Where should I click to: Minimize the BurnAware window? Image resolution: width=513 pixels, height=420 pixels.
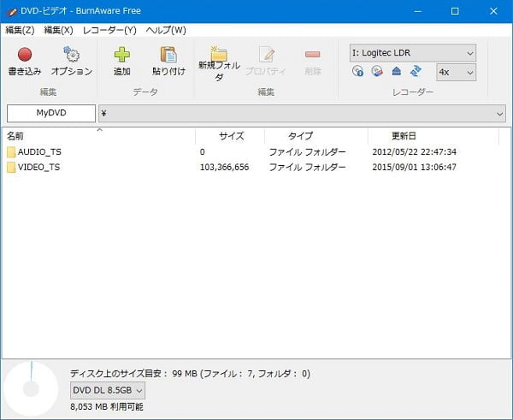click(417, 11)
